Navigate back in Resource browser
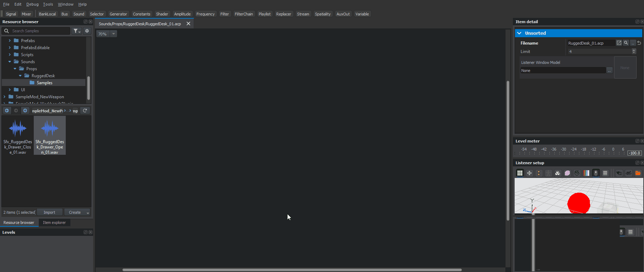Image resolution: width=644 pixels, height=272 pixels. [x=7, y=111]
